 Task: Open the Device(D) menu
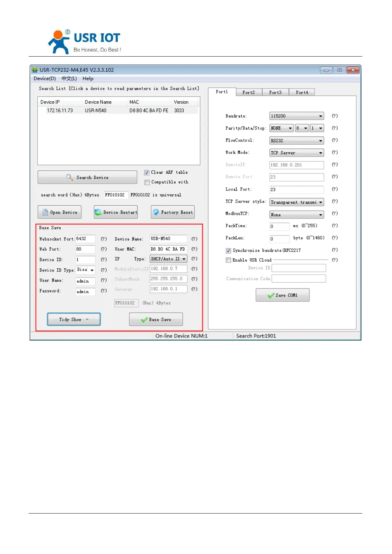(45, 79)
